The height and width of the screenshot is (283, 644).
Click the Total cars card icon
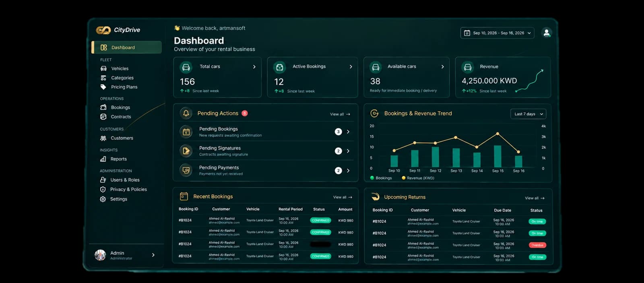coord(186,67)
